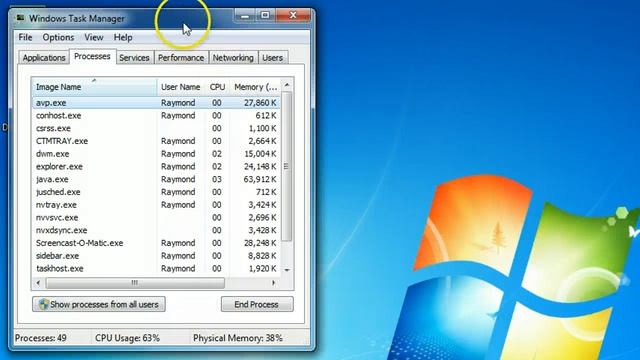640x360 pixels.
Task: Click the 27,860 K memory value
Action: click(260, 103)
